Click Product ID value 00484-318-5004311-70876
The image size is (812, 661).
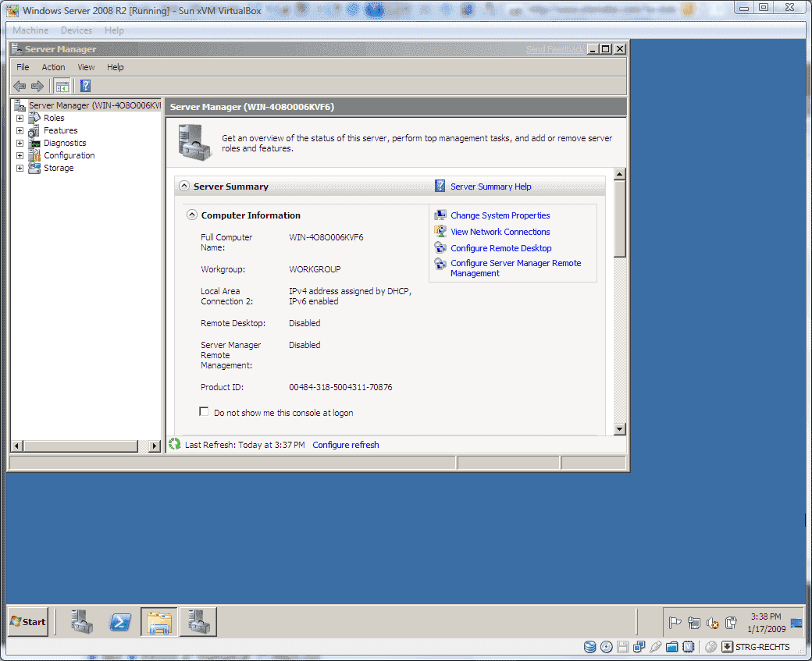pyautogui.click(x=340, y=387)
